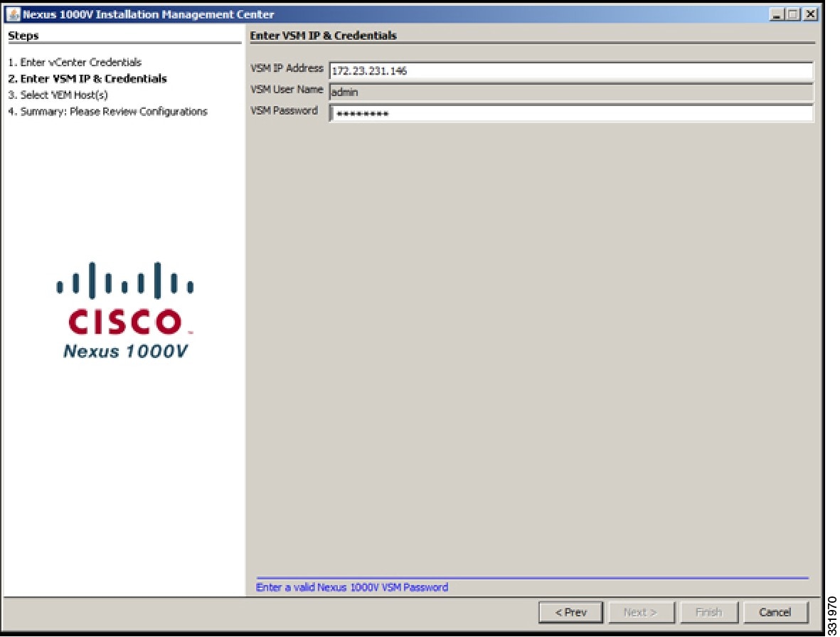Select step 4 Summary: Please Review Configurations
Viewport: 840px width, 637px height.
click(x=107, y=112)
